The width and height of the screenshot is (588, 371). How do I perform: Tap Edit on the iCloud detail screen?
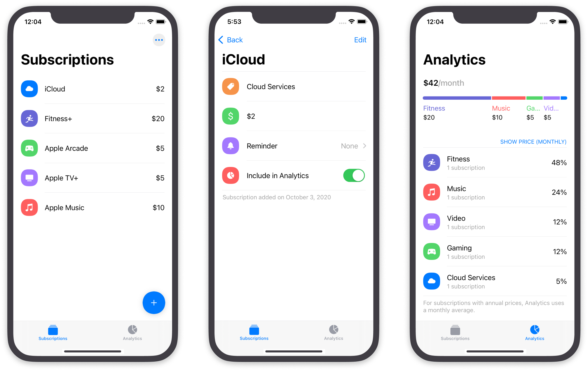click(x=360, y=39)
